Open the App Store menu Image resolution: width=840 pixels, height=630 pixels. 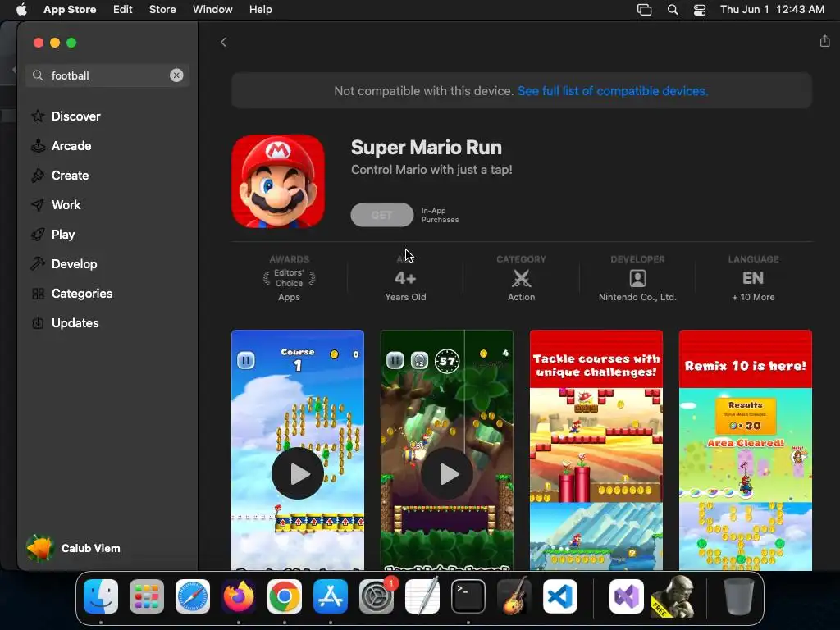coord(70,10)
